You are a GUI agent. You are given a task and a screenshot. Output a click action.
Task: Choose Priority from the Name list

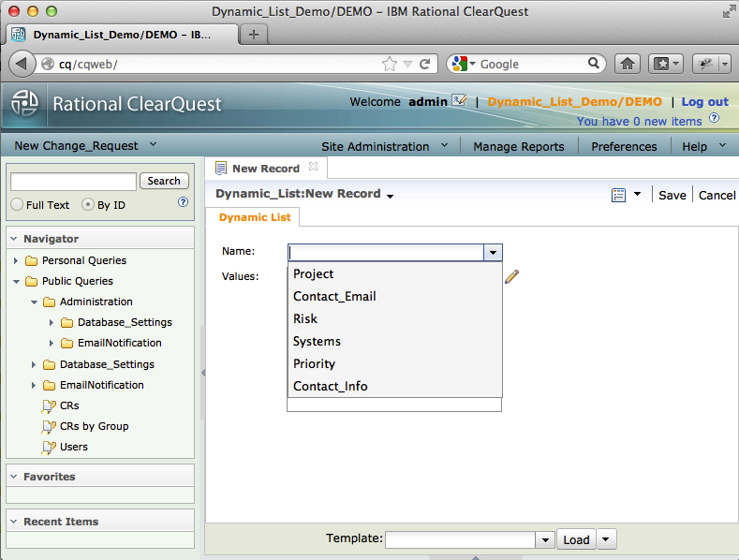tap(394, 364)
